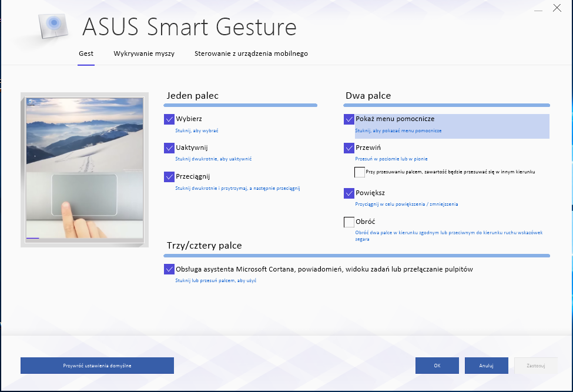Uncheck the Wybierz checkbox
Screen dimensions: 573x392
(169, 119)
